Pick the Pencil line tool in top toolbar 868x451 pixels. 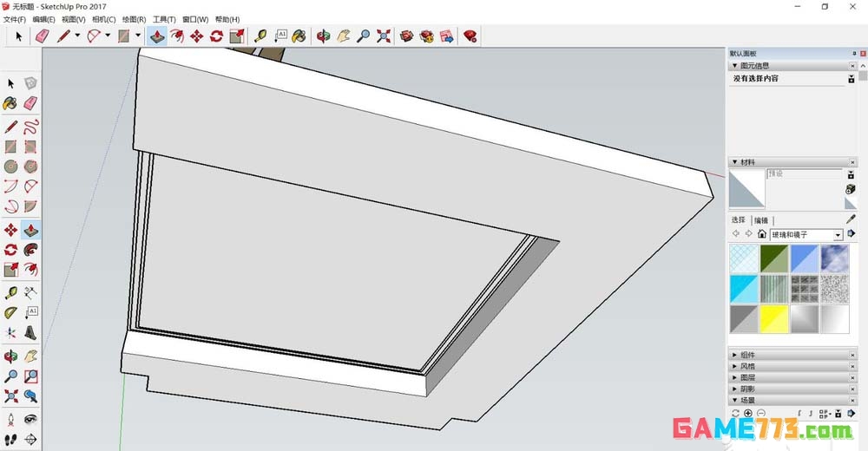point(63,36)
